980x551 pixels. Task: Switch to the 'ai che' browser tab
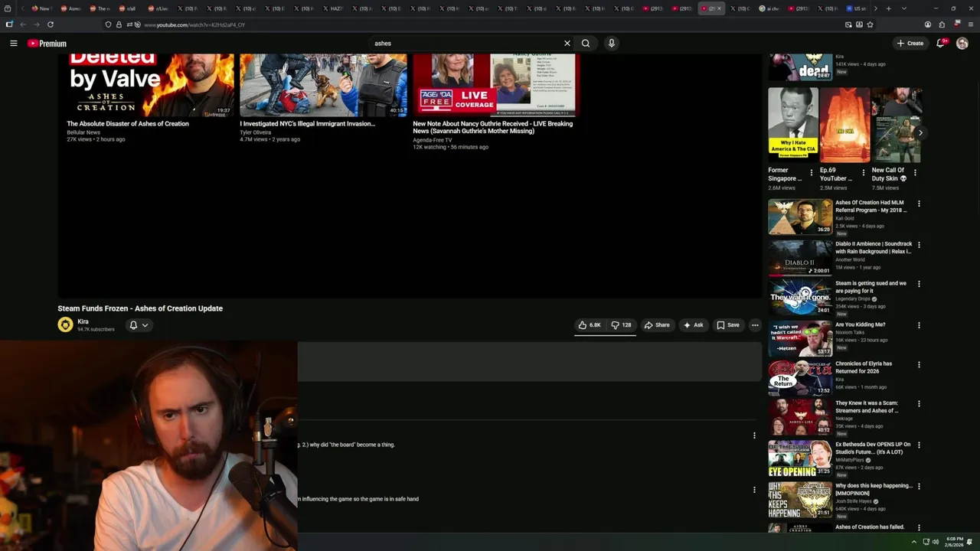coord(769,8)
